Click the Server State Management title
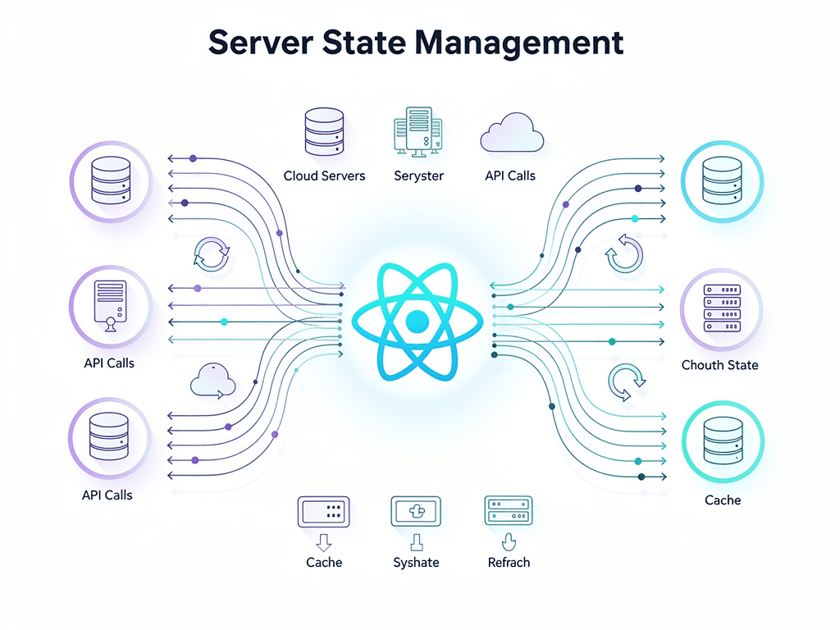This screenshot has height=630, width=840. (416, 43)
